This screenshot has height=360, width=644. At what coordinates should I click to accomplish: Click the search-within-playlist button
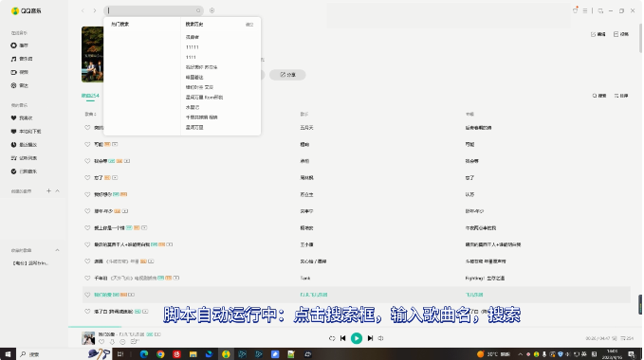(599, 96)
